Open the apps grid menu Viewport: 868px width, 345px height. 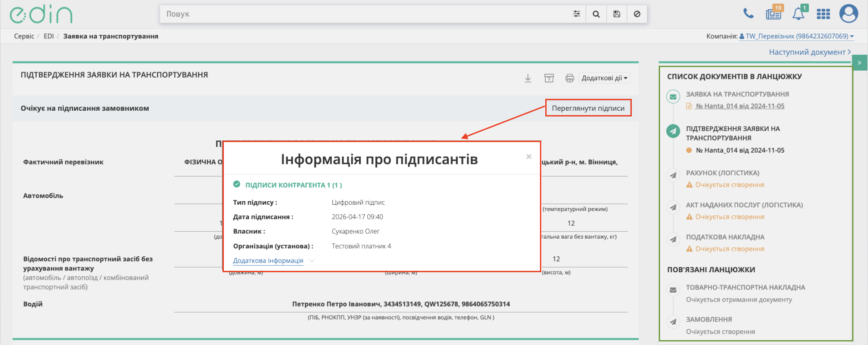click(823, 14)
